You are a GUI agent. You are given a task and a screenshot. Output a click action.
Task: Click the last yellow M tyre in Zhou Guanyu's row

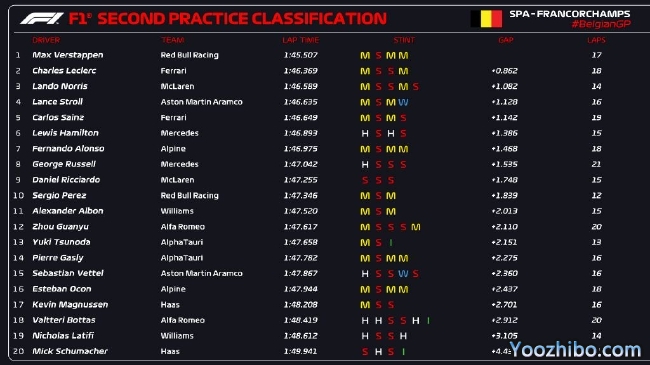416,227
